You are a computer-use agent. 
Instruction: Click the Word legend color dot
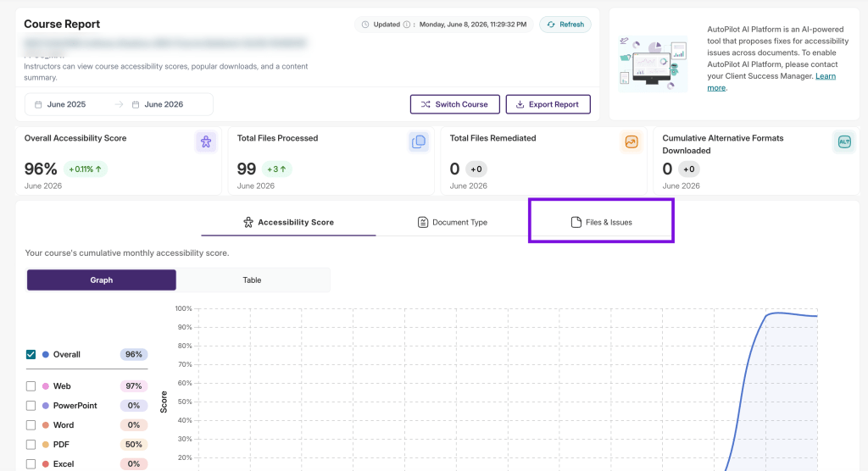click(46, 425)
